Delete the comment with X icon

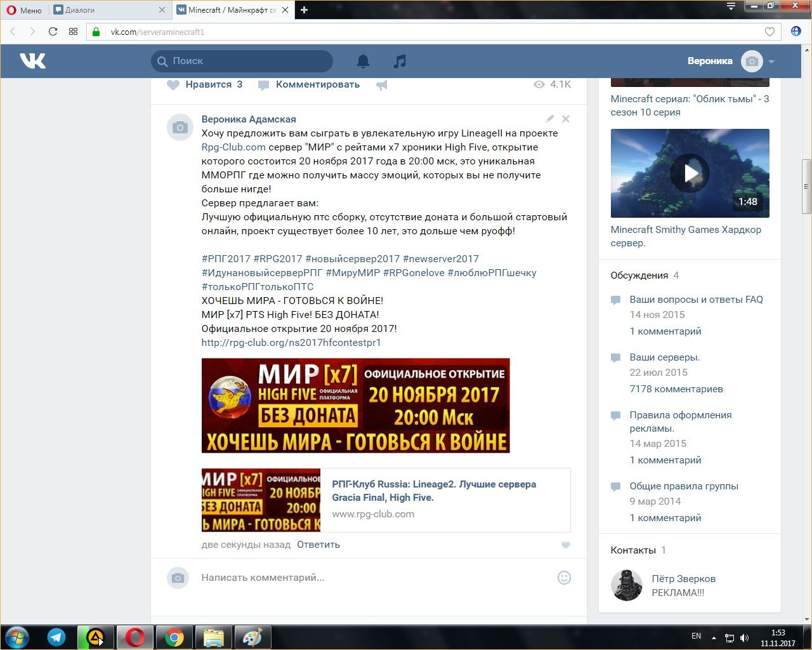566,119
